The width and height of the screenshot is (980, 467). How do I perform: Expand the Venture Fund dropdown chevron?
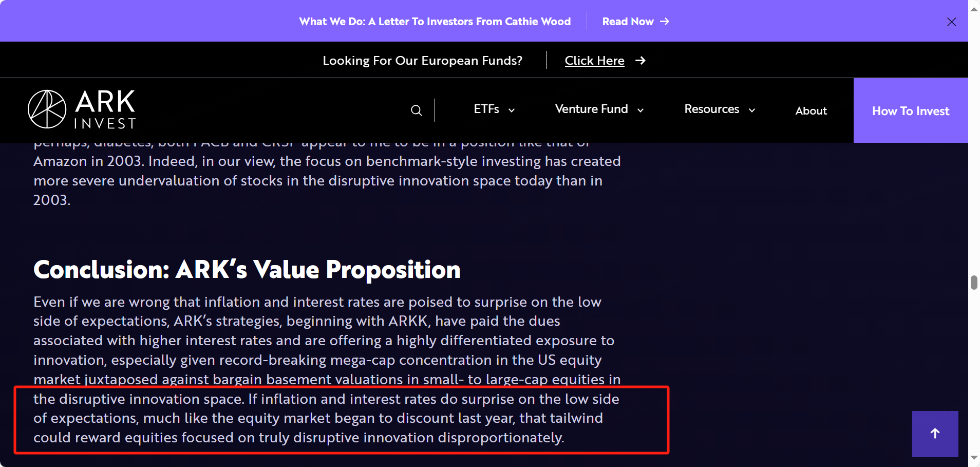click(640, 110)
